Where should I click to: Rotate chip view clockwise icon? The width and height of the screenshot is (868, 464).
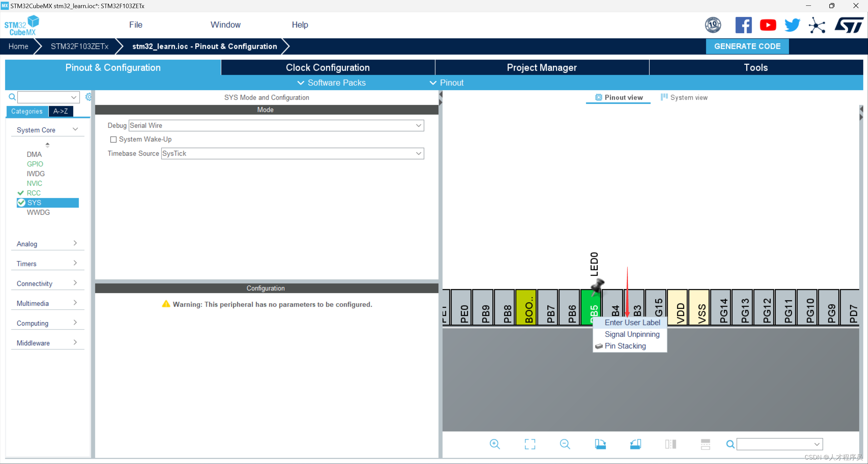click(x=600, y=444)
